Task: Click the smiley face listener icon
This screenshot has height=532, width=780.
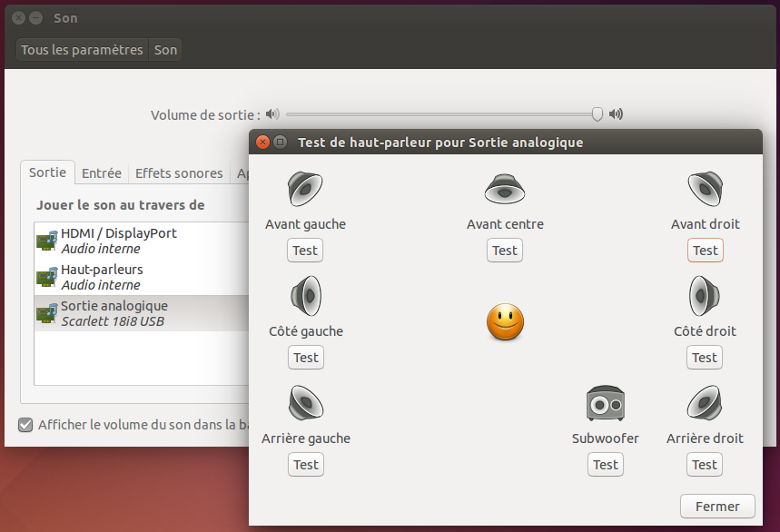Action: (505, 321)
